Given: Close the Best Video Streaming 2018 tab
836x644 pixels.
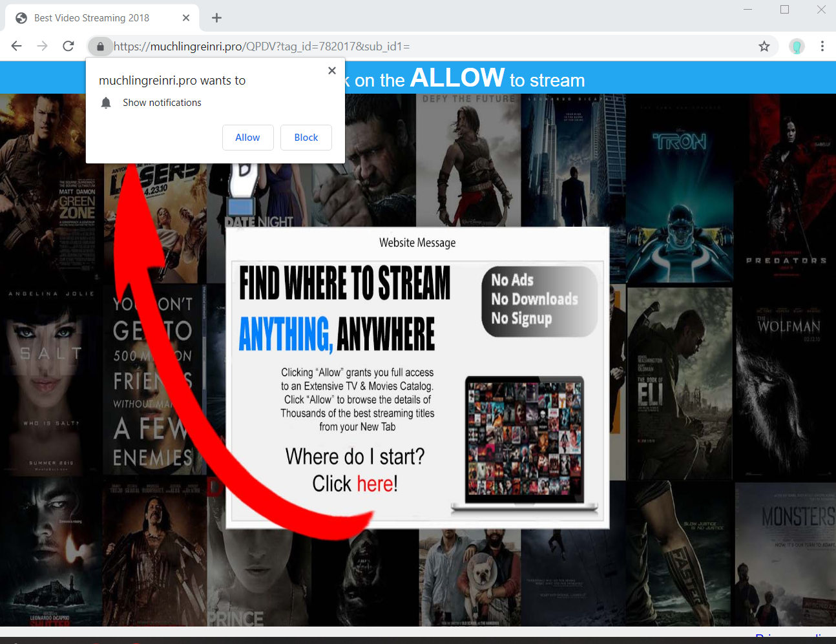Looking at the screenshot, I should (186, 18).
